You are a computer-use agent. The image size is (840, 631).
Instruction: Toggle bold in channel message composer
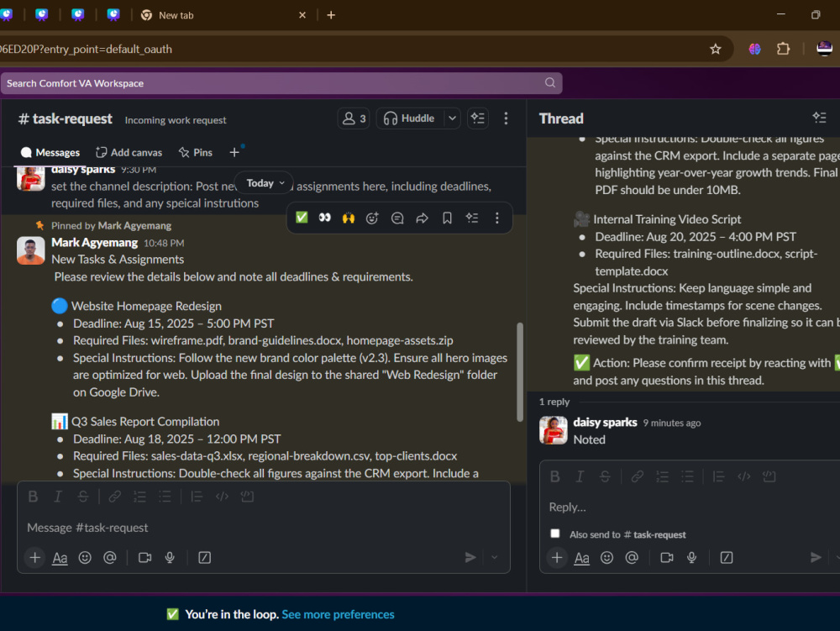tap(33, 497)
